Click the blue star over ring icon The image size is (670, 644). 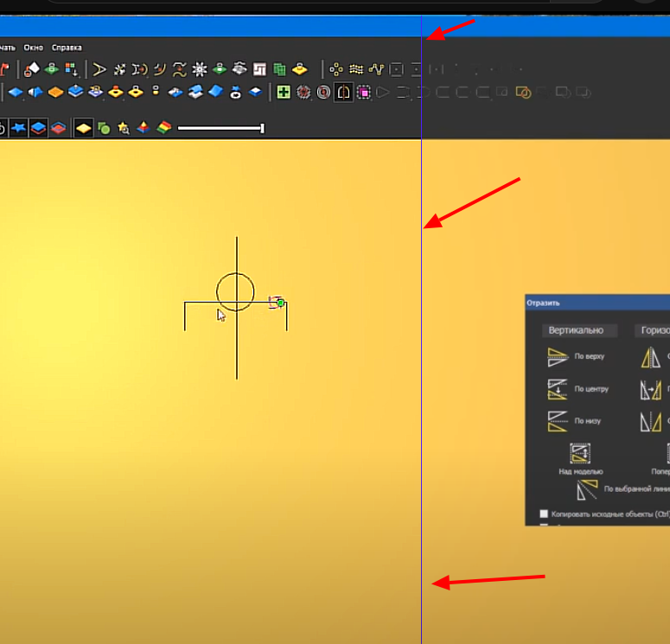[x=235, y=92]
